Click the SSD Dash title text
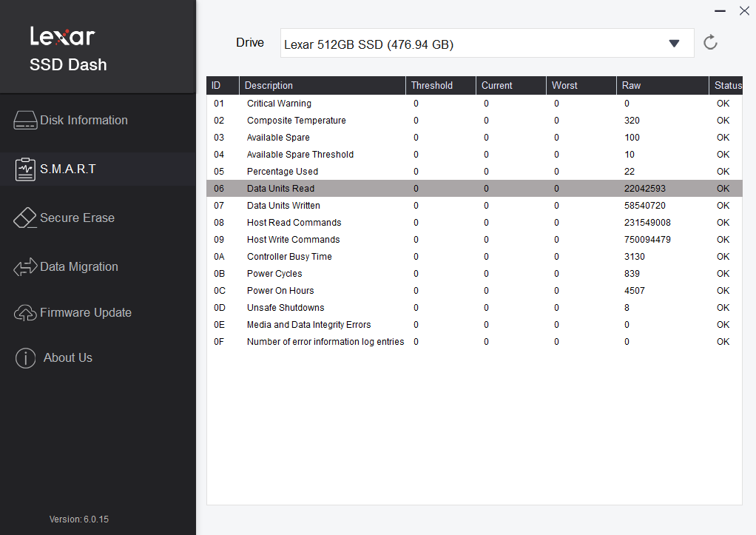 (x=68, y=64)
